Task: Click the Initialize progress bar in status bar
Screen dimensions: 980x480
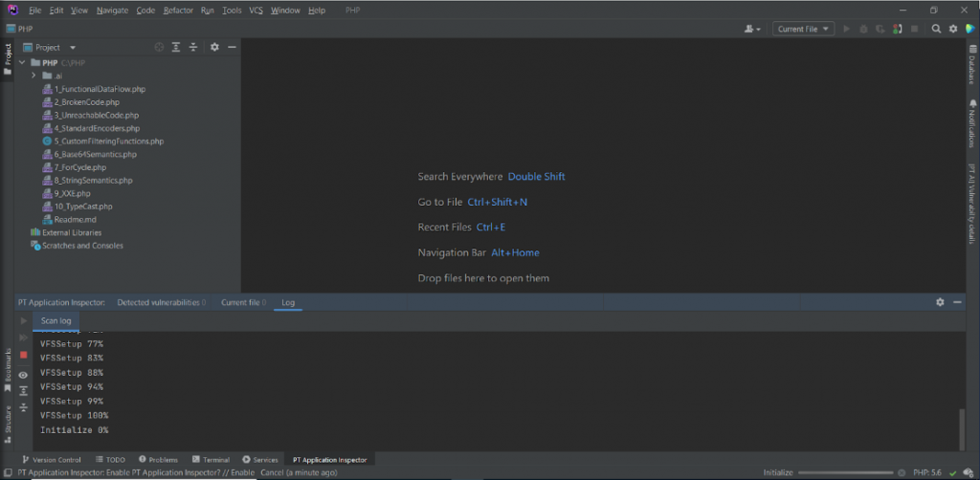Action: click(845, 472)
